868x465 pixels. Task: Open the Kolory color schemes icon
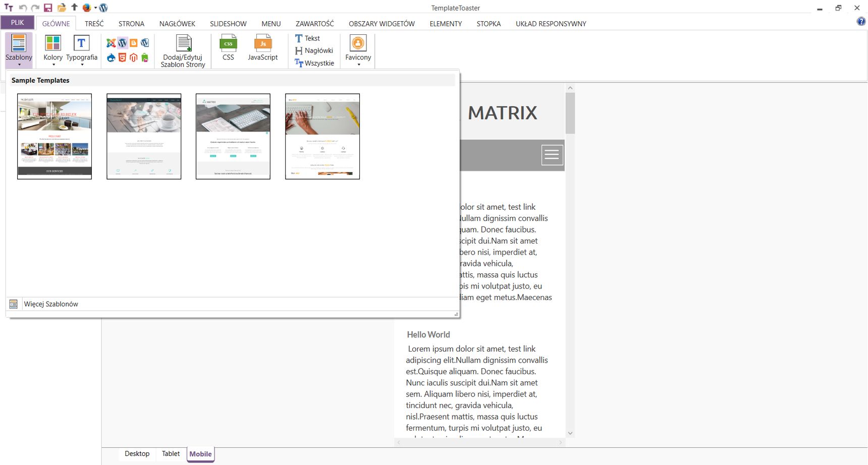pos(53,43)
